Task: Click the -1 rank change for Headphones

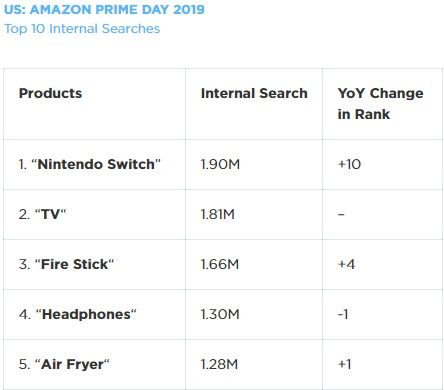Action: click(x=343, y=314)
